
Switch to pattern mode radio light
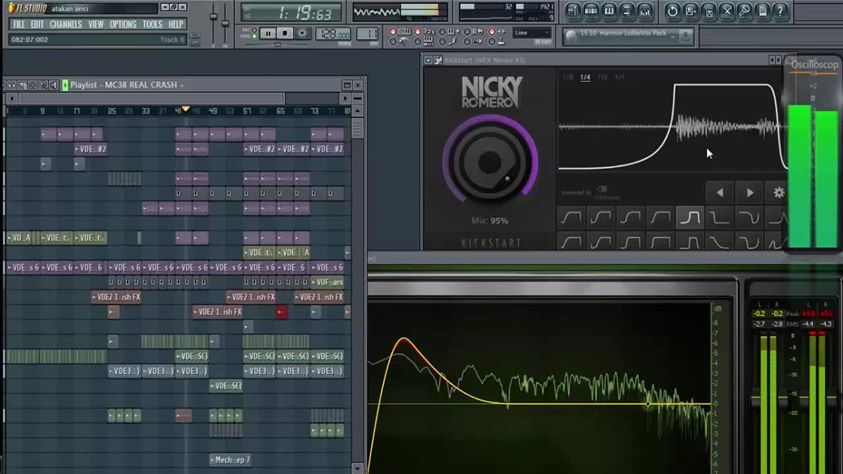tap(254, 30)
